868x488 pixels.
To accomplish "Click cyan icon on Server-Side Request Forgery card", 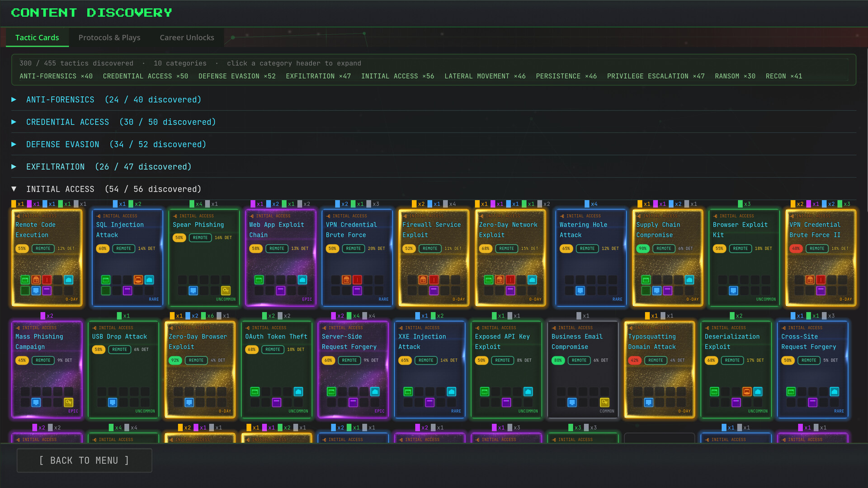I will [375, 392].
